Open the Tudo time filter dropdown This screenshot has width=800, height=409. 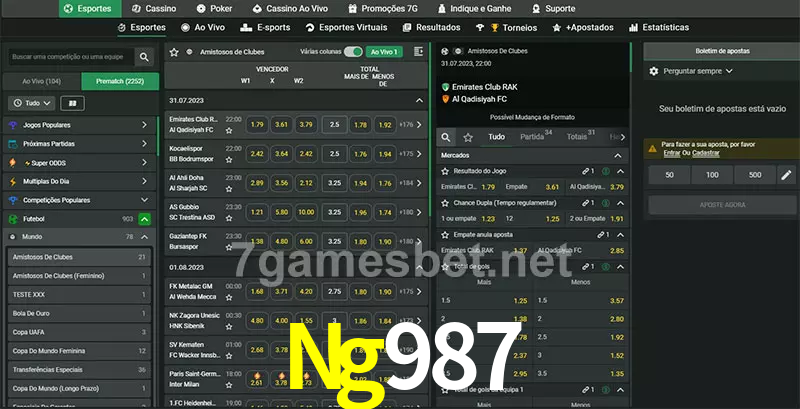pyautogui.click(x=30, y=103)
